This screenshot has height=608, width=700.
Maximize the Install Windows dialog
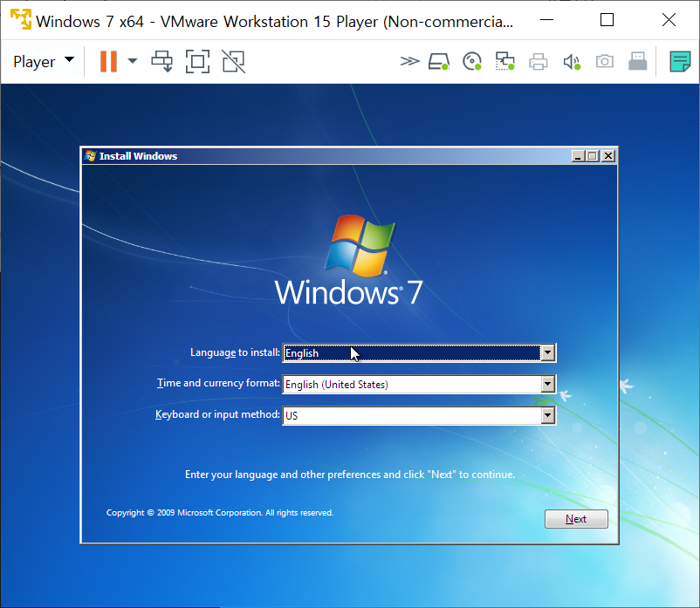pos(593,156)
